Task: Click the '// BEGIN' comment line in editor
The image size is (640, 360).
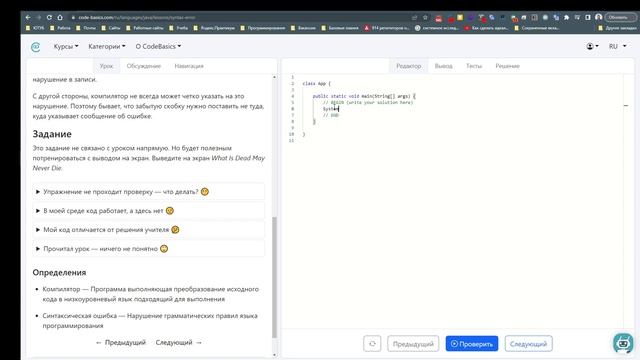Action: [368, 102]
